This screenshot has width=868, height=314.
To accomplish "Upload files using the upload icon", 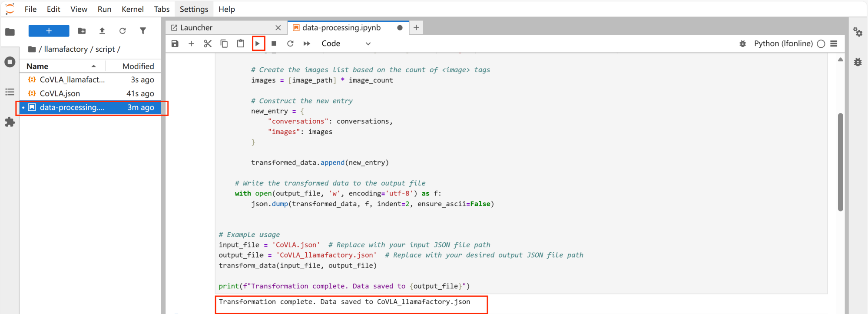I will click(x=102, y=31).
